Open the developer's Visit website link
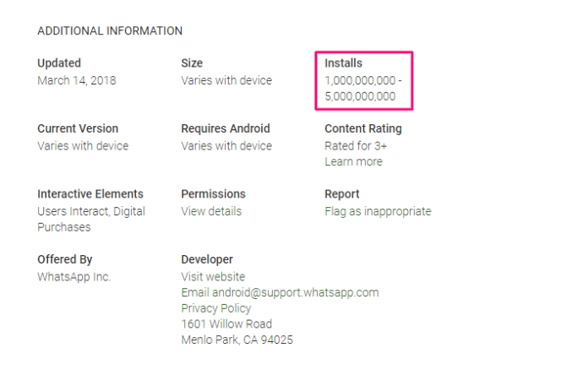Image resolution: width=588 pixels, height=386 pixels. (x=213, y=276)
